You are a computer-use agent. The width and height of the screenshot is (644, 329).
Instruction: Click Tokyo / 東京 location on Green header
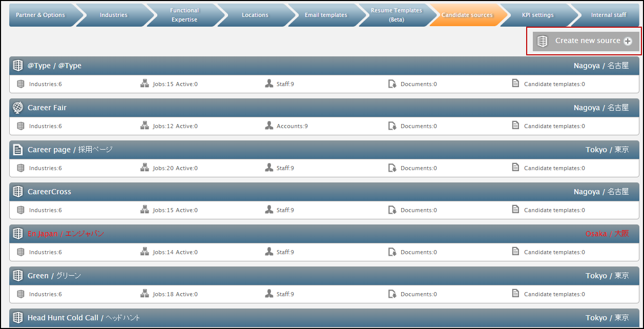tap(607, 276)
